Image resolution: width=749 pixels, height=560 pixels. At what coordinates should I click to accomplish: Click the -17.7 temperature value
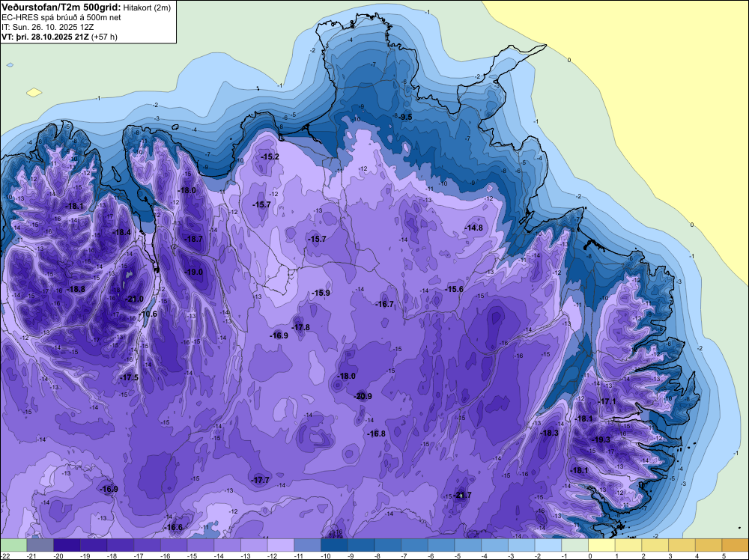click(261, 481)
